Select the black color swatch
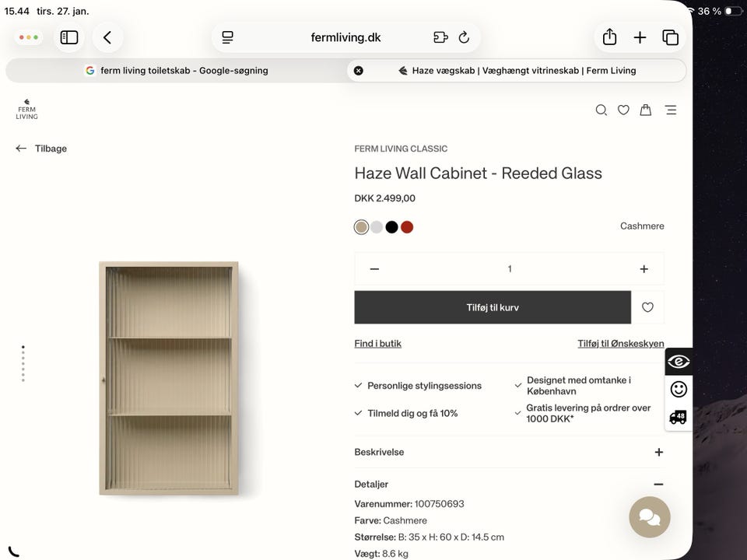 click(391, 226)
